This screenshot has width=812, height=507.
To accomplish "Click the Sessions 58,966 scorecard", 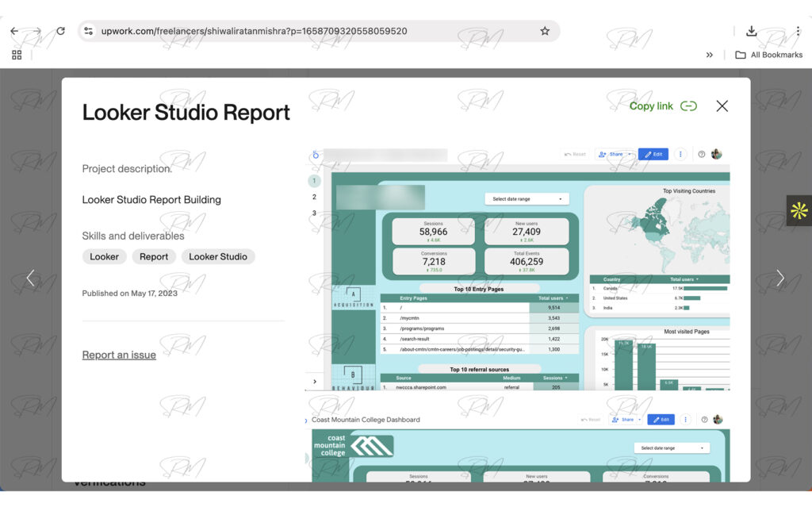I will 434,232.
